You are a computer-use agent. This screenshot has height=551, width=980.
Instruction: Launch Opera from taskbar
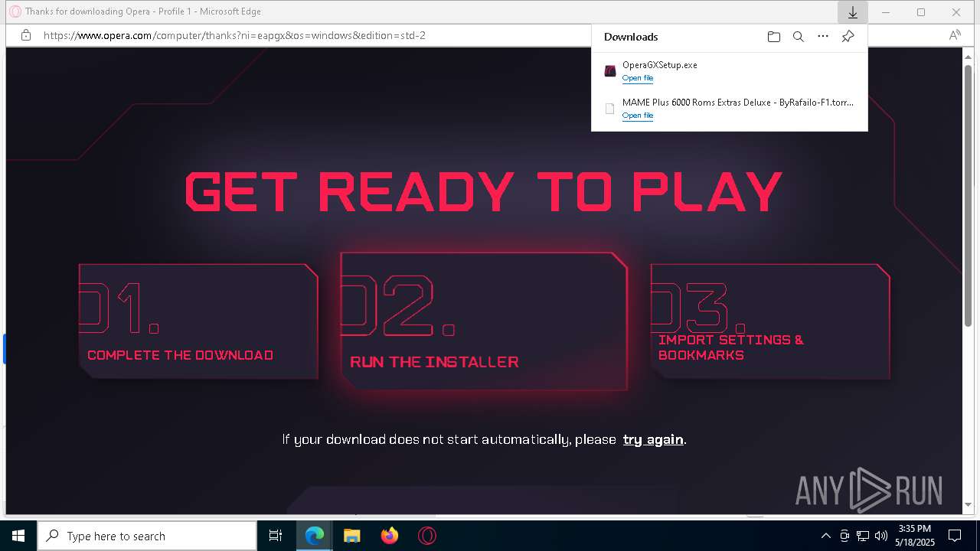click(426, 536)
